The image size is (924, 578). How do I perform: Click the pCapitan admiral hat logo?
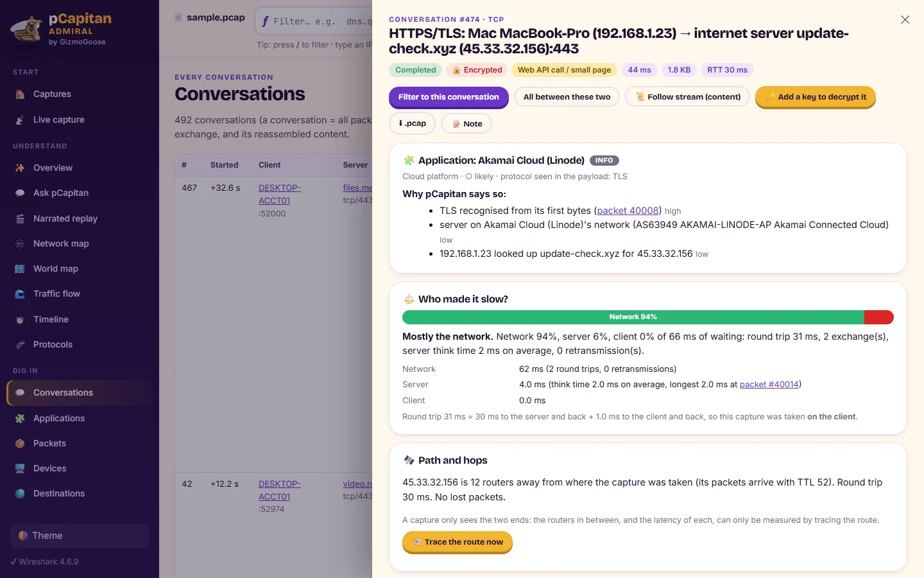click(x=26, y=30)
